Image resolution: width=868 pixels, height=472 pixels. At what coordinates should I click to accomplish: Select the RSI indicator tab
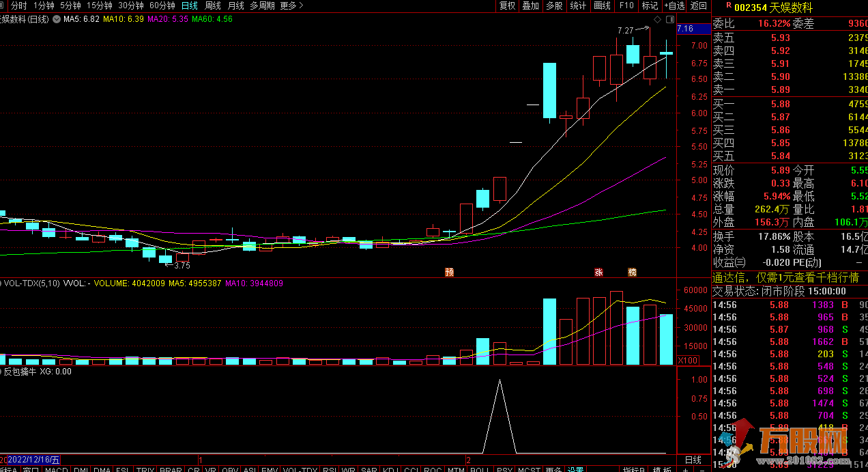pyautogui.click(x=330, y=471)
